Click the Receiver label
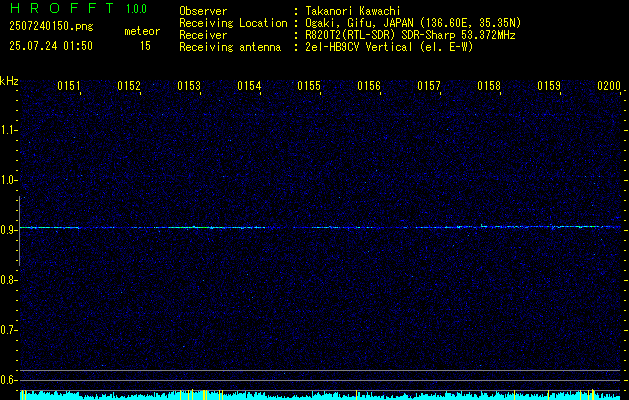 click(203, 35)
